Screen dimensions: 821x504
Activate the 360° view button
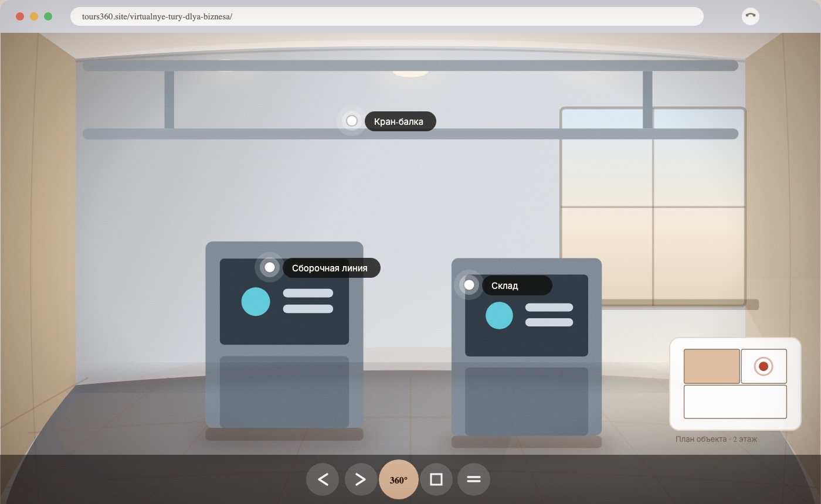tap(399, 479)
